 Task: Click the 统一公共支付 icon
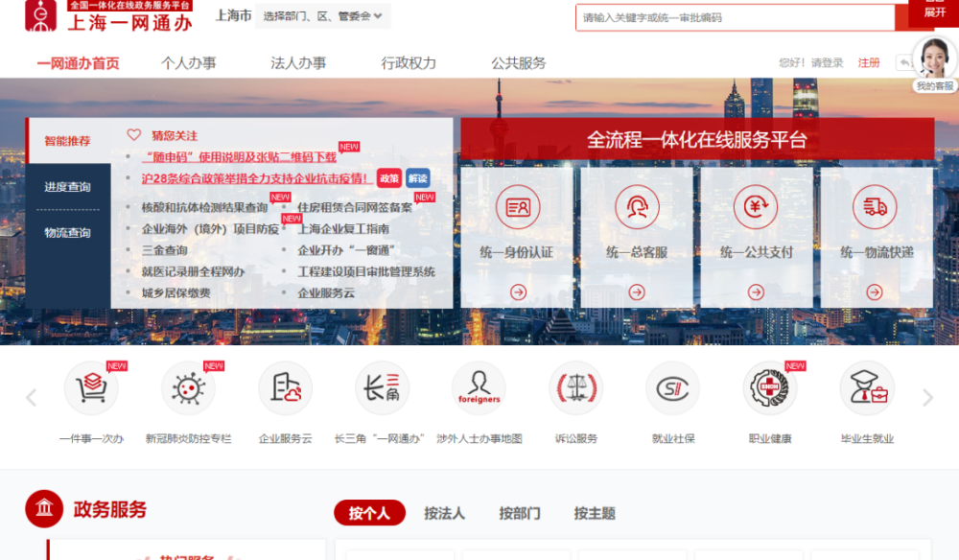coord(756,204)
